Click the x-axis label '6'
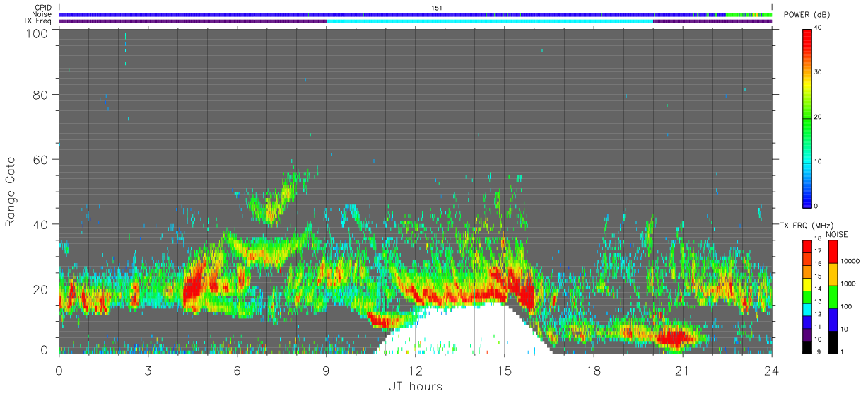The height and width of the screenshot is (401, 868). pos(237,371)
